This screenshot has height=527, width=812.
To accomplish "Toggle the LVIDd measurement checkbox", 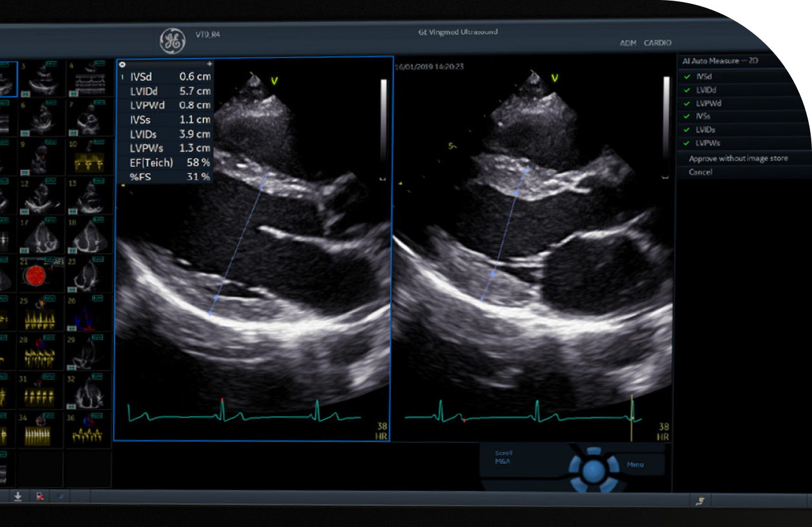I will tap(688, 90).
